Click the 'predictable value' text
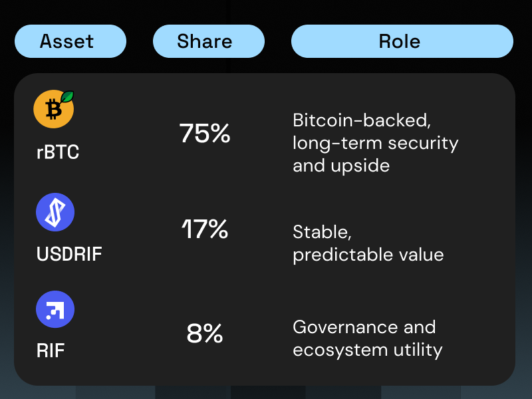532x399 pixels. (x=368, y=255)
